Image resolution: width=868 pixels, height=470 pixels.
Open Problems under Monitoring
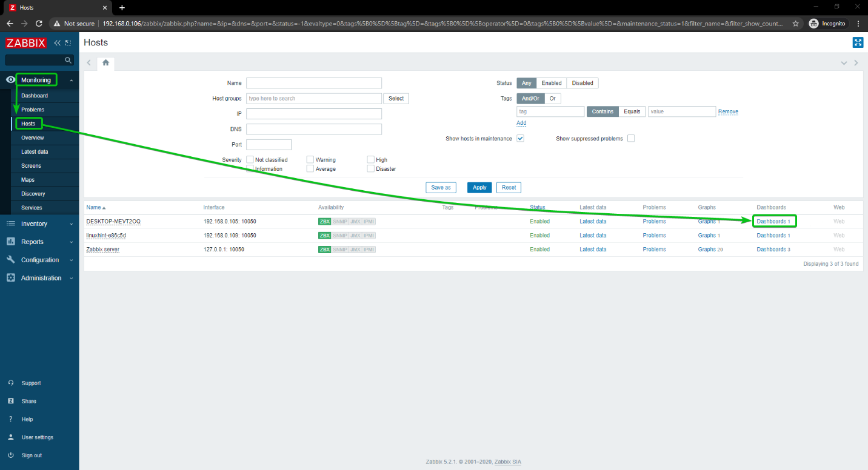click(x=33, y=110)
